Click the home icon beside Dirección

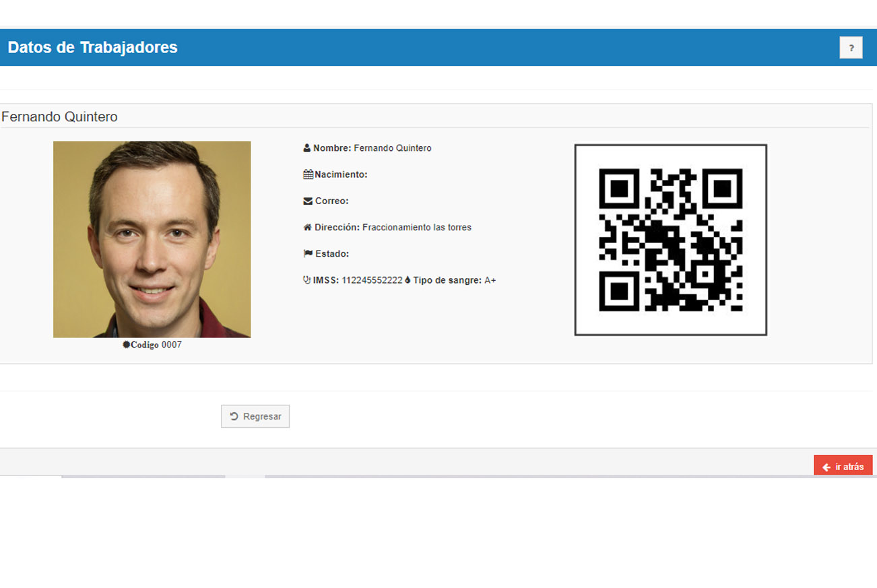click(x=308, y=228)
